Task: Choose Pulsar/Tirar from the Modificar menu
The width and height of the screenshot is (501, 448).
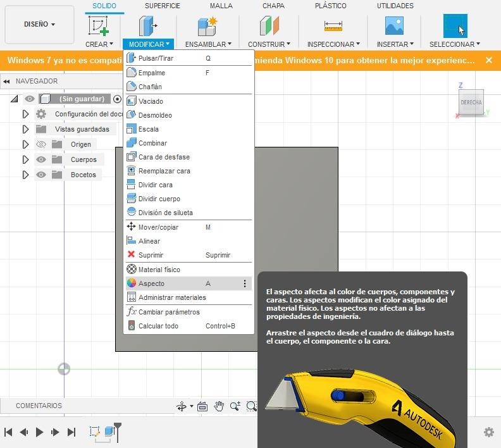Action: 189,58
